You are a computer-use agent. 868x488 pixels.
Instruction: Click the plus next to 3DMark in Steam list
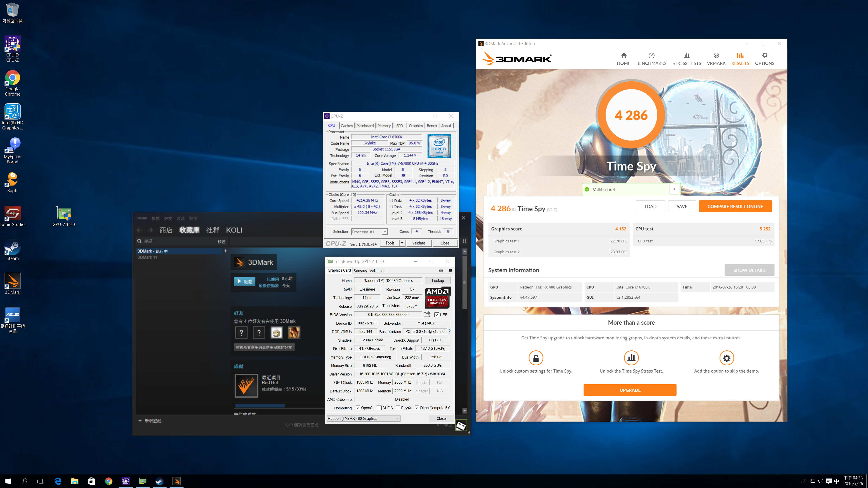[x=225, y=251]
